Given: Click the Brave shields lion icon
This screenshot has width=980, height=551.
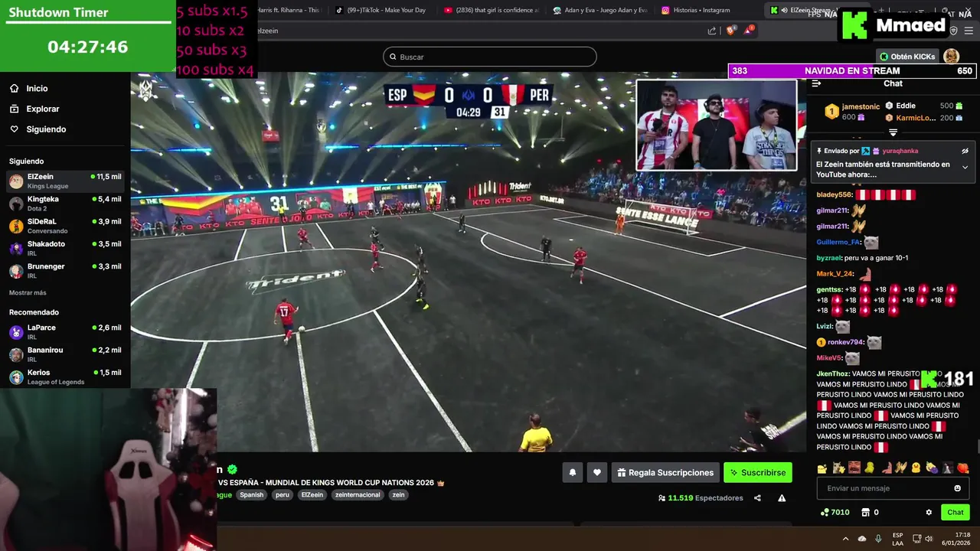Looking at the screenshot, I should click(730, 31).
